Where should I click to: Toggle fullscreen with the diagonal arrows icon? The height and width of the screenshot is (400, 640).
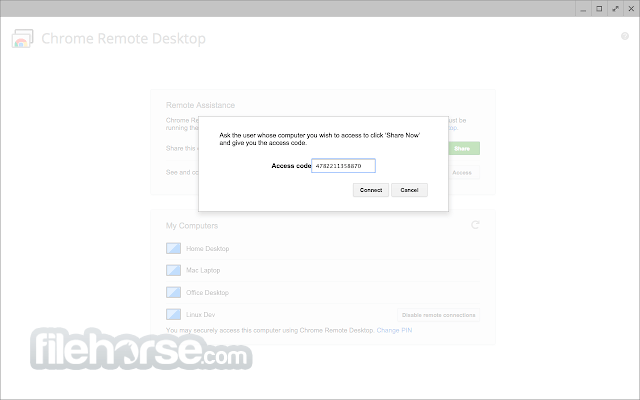(x=615, y=9)
